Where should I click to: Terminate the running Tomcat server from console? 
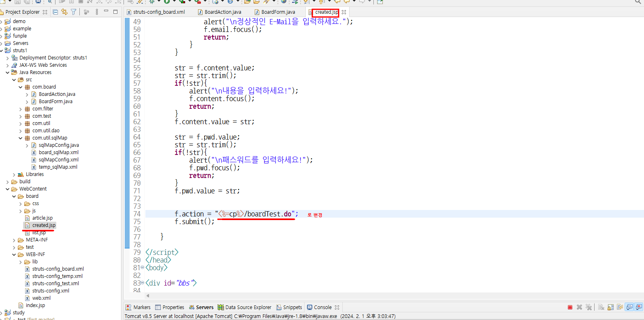pyautogui.click(x=570, y=307)
